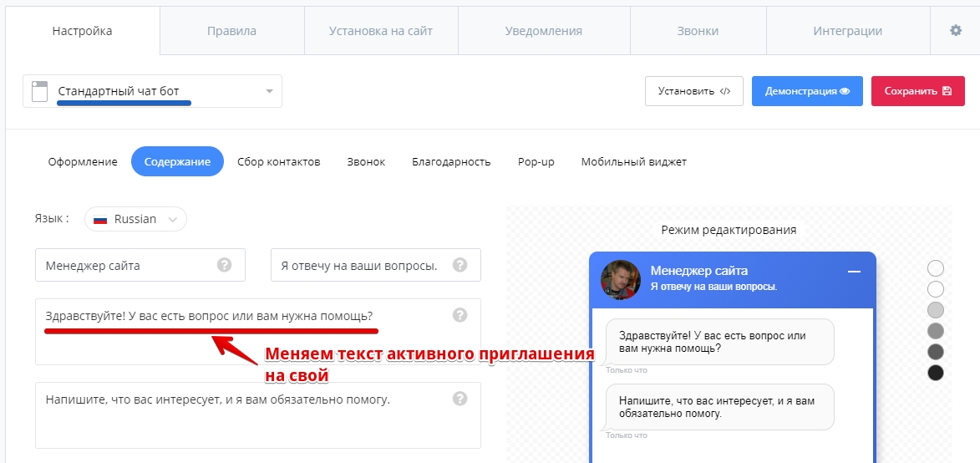
Task: Open the Russian language dropdown
Action: (x=135, y=219)
